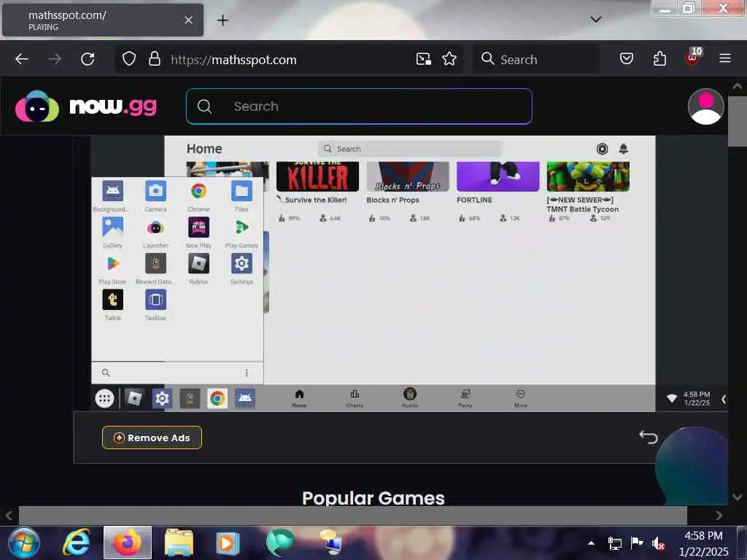Open the Firefox Extensions puzzle icon
747x560 pixels.
(x=659, y=59)
